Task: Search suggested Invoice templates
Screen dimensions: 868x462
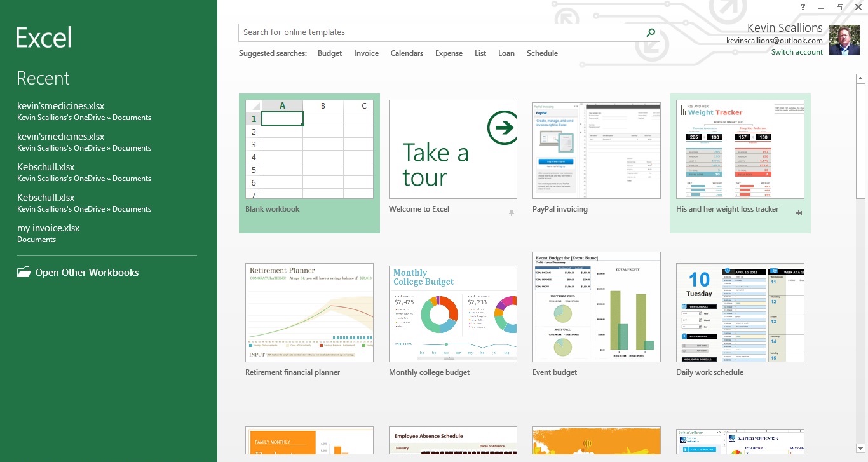Action: 366,53
